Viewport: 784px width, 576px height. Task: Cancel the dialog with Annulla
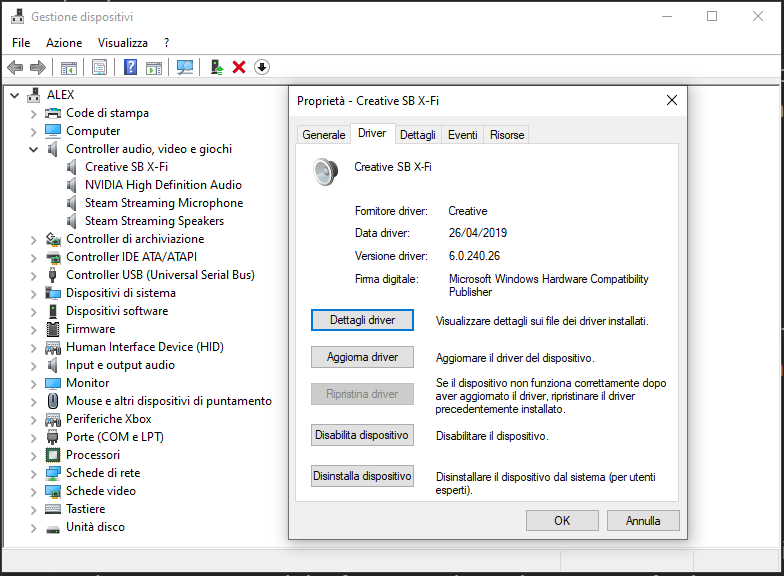coord(643,520)
